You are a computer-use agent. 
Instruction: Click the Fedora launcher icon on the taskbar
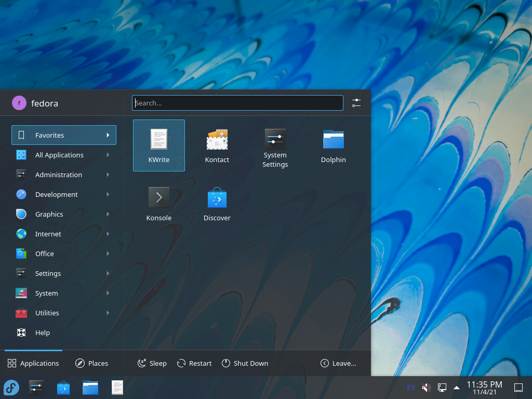(11, 387)
